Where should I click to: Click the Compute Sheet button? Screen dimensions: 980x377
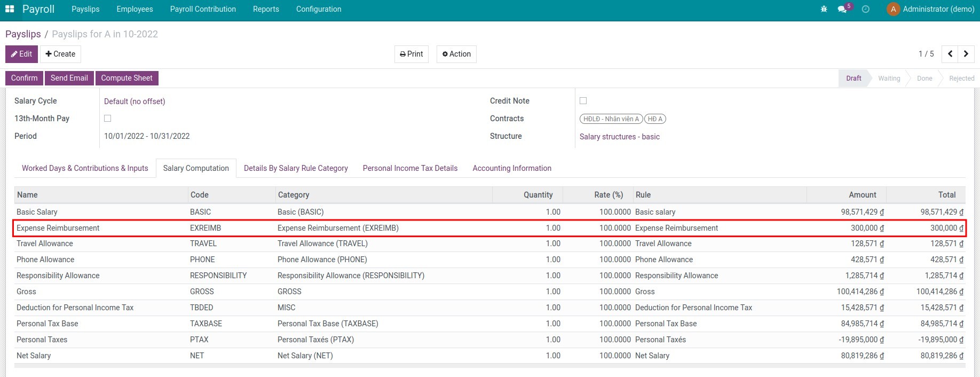(x=127, y=78)
